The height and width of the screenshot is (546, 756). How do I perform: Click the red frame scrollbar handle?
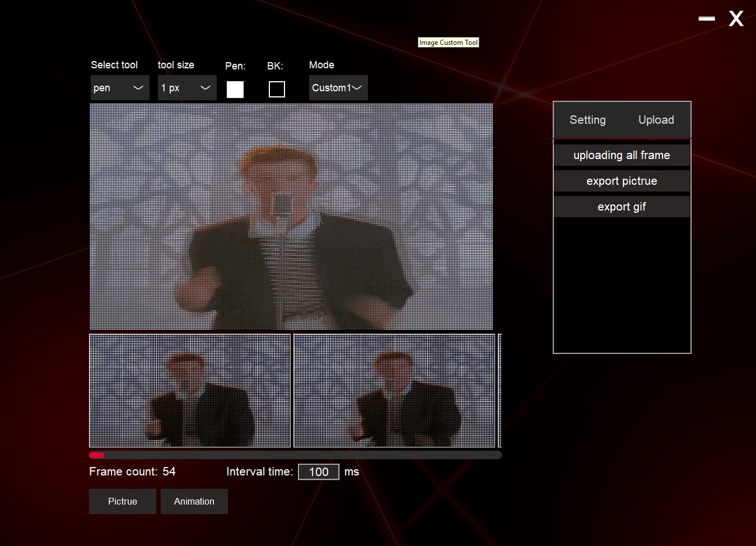[97, 455]
